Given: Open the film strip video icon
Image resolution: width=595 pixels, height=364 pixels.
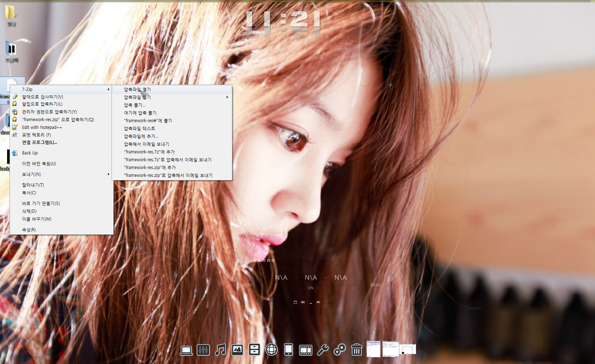Looking at the screenshot, I should [305, 350].
